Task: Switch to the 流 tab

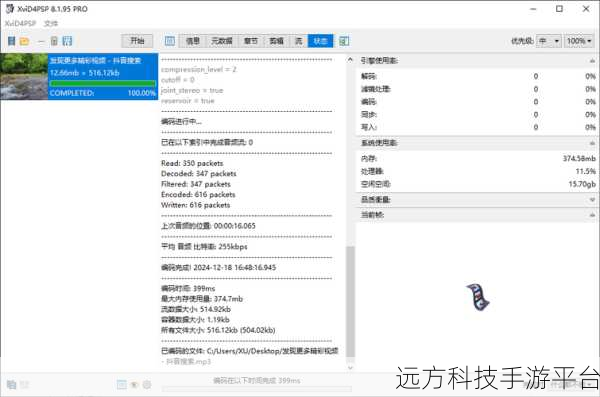Action: pyautogui.click(x=298, y=41)
